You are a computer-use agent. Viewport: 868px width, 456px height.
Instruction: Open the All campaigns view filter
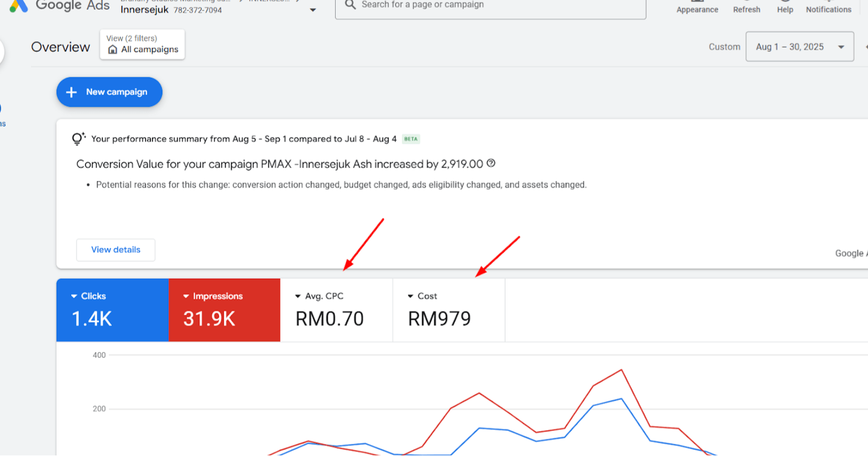point(142,44)
